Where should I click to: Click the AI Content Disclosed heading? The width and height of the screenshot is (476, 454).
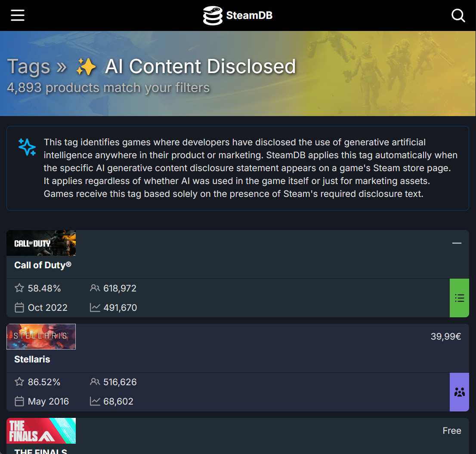click(201, 66)
